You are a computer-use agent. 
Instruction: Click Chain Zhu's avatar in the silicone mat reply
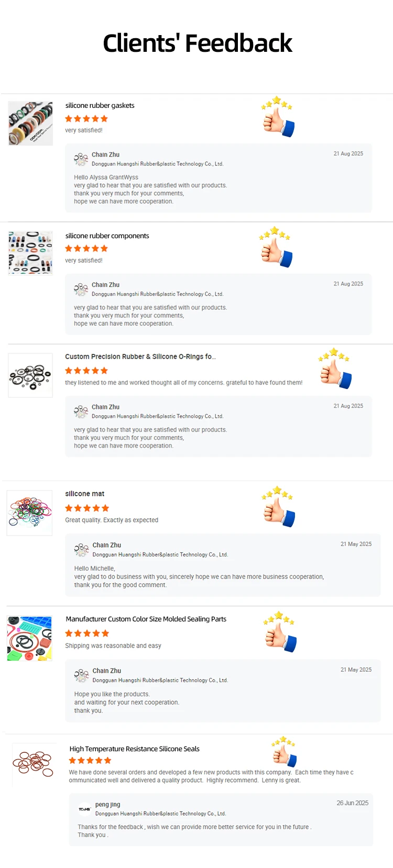pyautogui.click(x=81, y=550)
